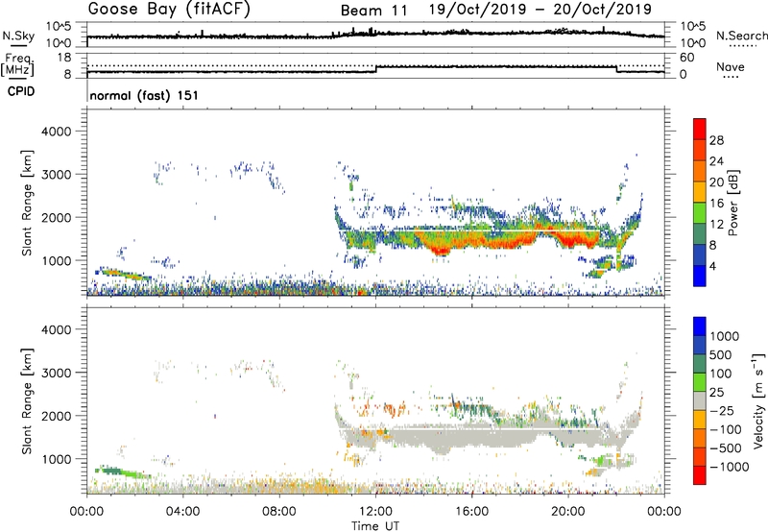The height and width of the screenshot is (532, 768).
Task: Select the Beam 11 label
Action: coord(373,11)
